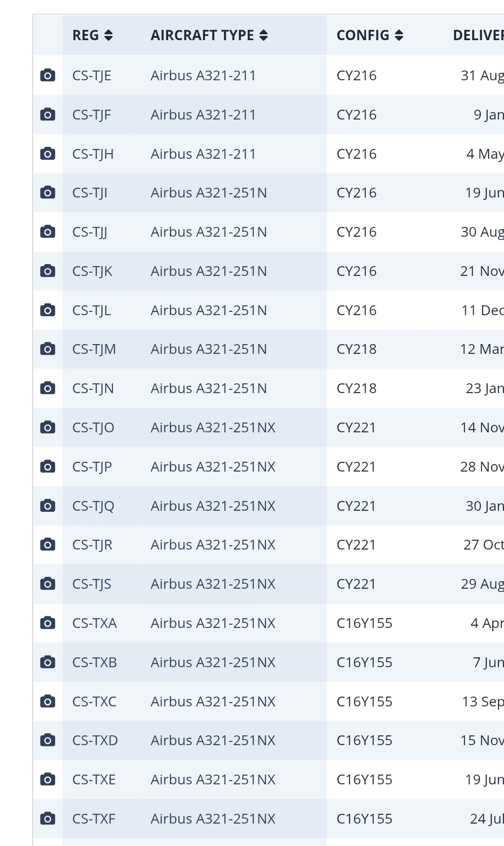Open the CS-TJM row camera icon

(x=48, y=349)
